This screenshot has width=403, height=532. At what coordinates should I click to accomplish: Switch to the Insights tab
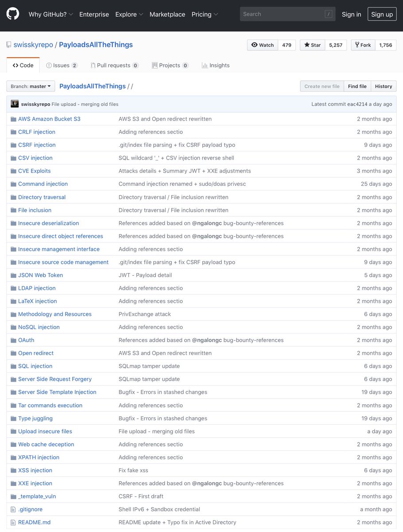(x=216, y=65)
